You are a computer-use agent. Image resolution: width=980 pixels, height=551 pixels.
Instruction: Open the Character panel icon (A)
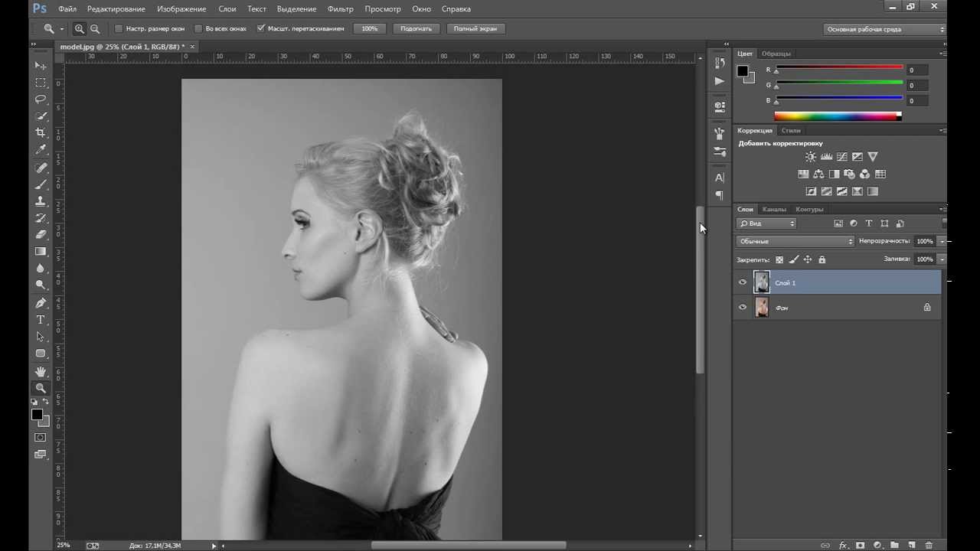(x=719, y=178)
